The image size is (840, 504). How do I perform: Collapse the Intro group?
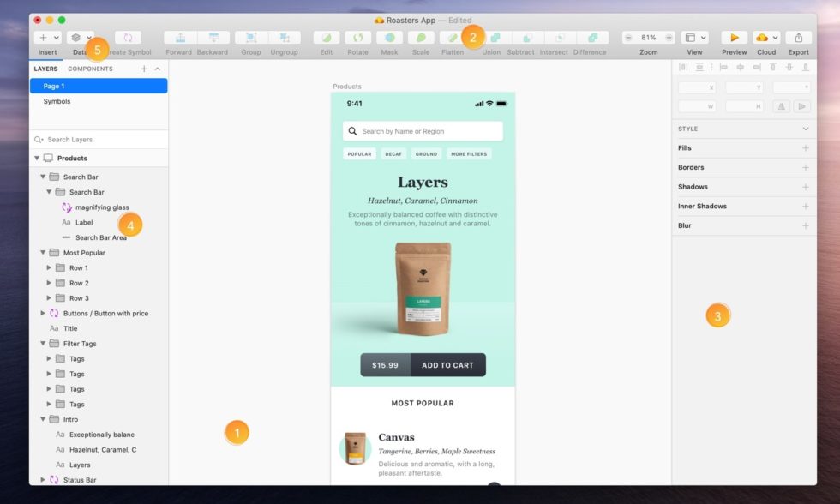click(43, 419)
